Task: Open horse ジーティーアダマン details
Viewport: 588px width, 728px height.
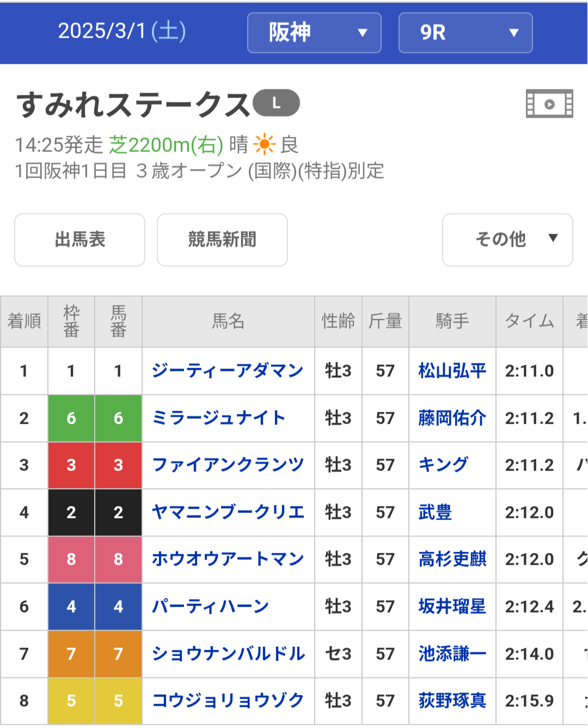Action: coord(227,371)
